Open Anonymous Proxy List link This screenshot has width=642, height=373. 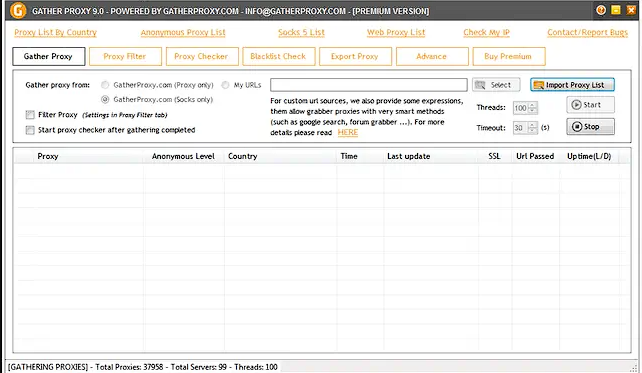pos(183,32)
